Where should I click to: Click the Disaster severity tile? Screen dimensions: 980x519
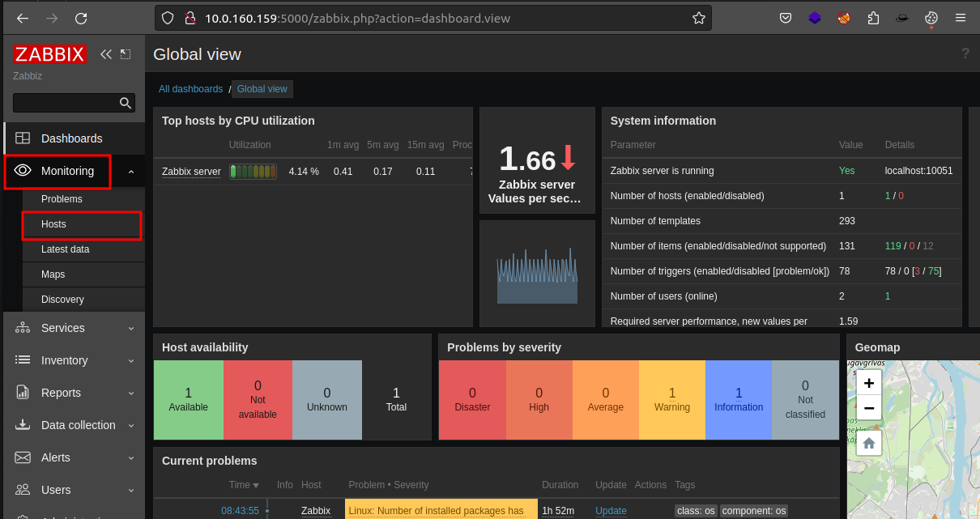(x=472, y=400)
